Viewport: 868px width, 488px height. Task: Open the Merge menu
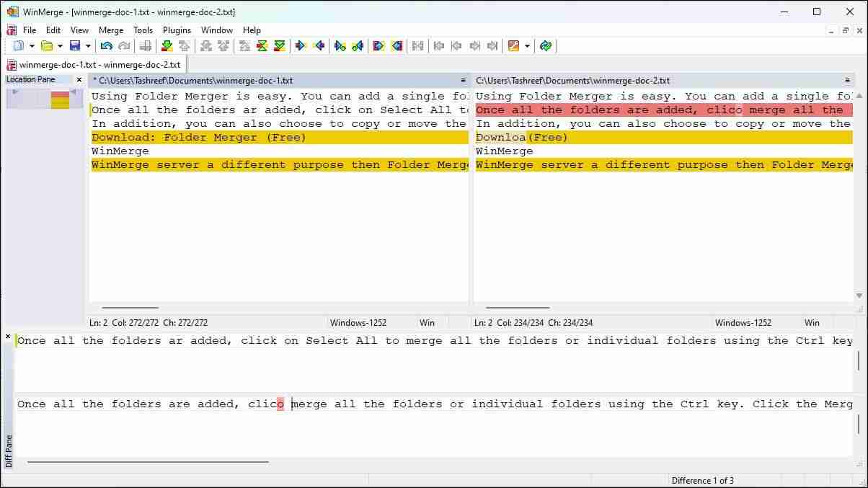111,30
